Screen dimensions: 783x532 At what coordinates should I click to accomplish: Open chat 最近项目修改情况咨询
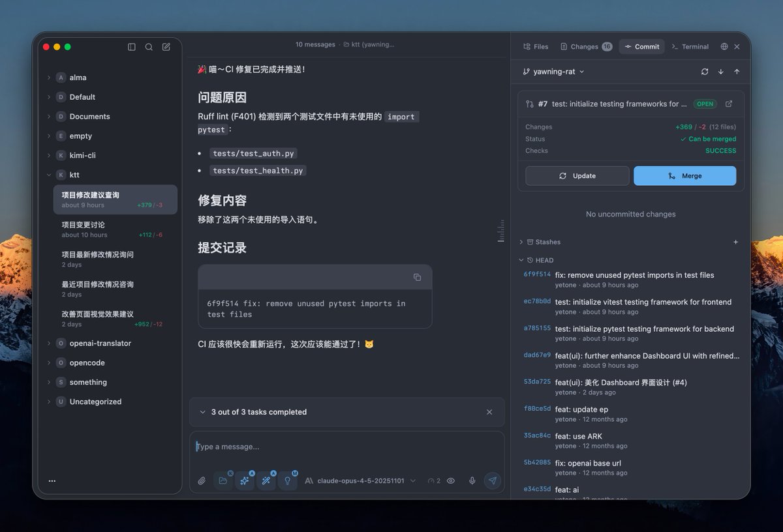tap(115, 289)
